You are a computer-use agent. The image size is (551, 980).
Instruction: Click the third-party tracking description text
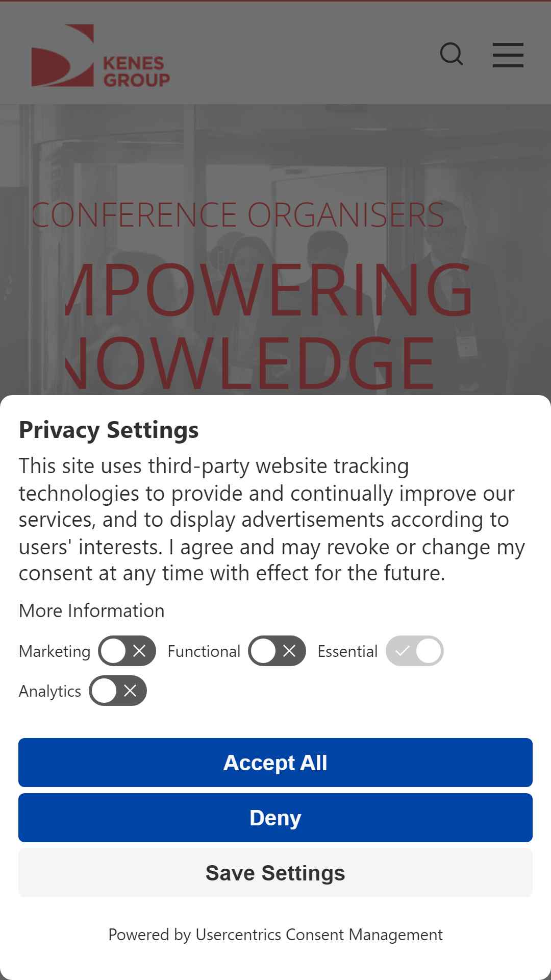[x=272, y=520]
